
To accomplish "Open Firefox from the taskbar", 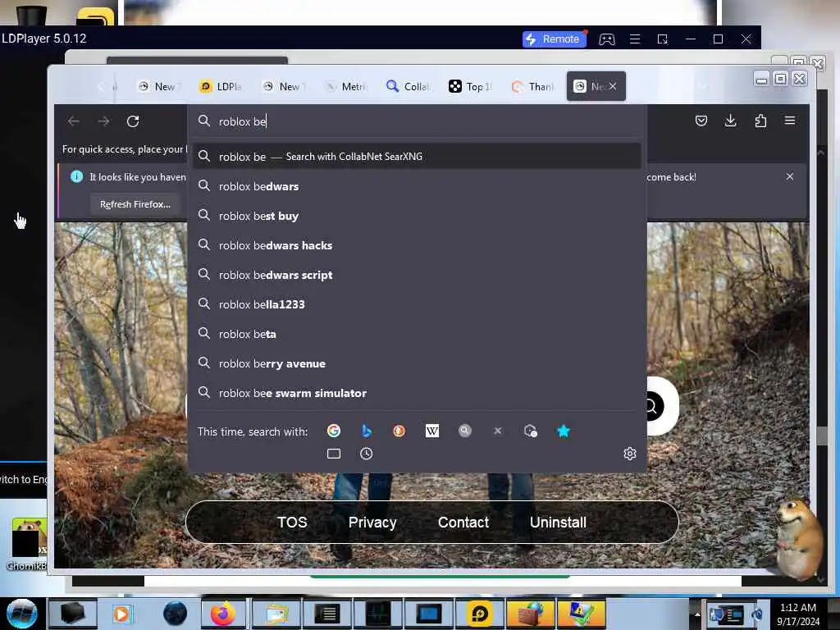I will (x=222, y=614).
